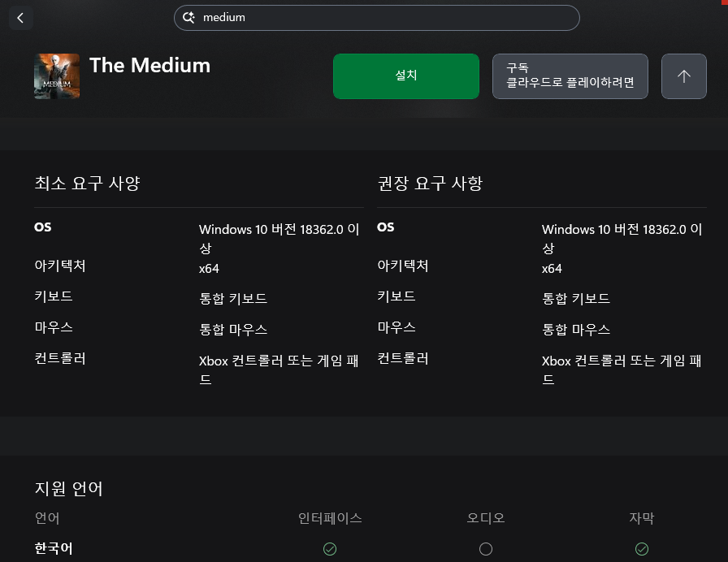
Task: Click the 한국어 인터페이스 check mark
Action: [330, 549]
